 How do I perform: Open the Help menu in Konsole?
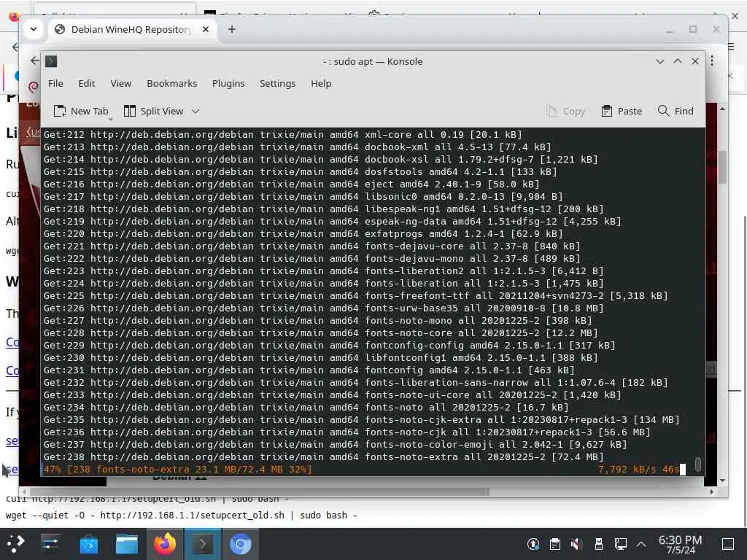(x=321, y=83)
